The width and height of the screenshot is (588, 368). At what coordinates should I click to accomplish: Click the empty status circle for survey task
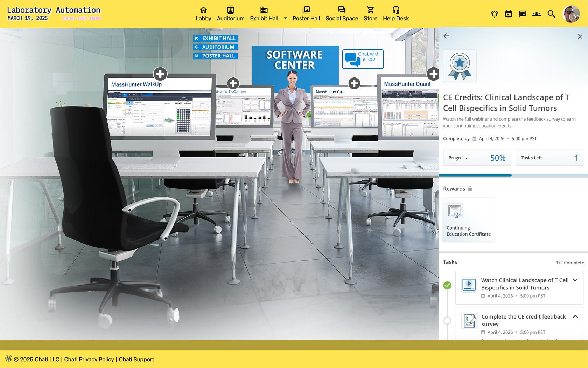447,320
